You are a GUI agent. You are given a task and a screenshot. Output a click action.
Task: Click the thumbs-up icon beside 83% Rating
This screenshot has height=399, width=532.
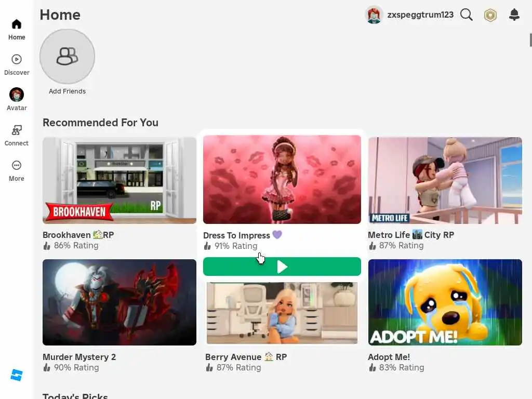point(372,367)
